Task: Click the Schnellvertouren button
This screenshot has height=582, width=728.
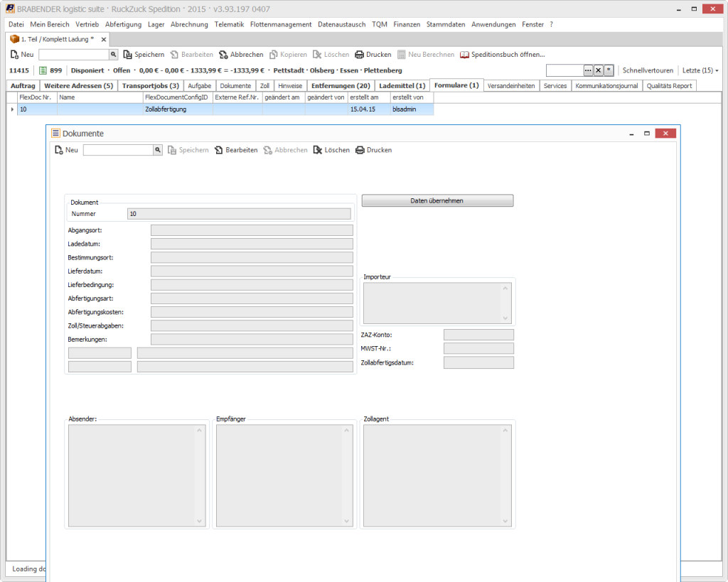Action: click(648, 70)
